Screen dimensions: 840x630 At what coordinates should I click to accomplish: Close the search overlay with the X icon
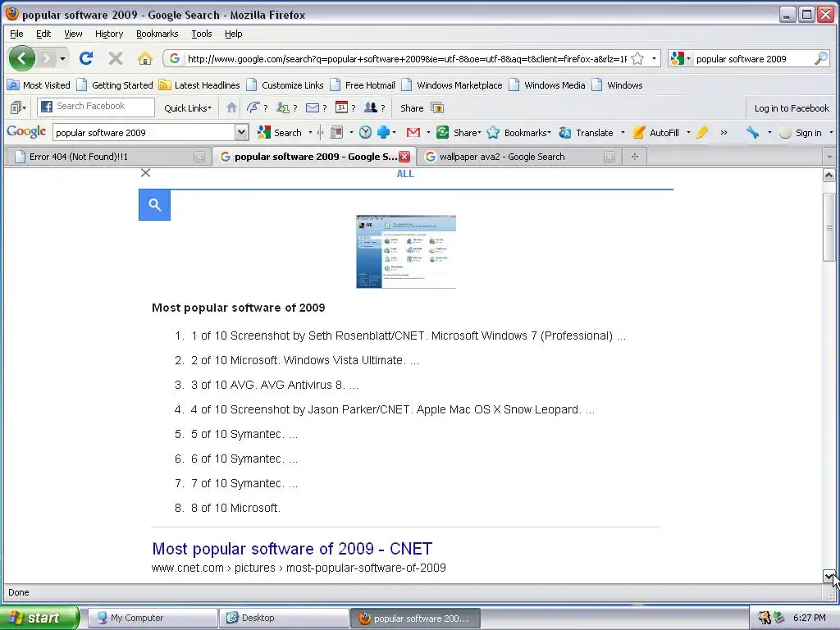click(145, 172)
